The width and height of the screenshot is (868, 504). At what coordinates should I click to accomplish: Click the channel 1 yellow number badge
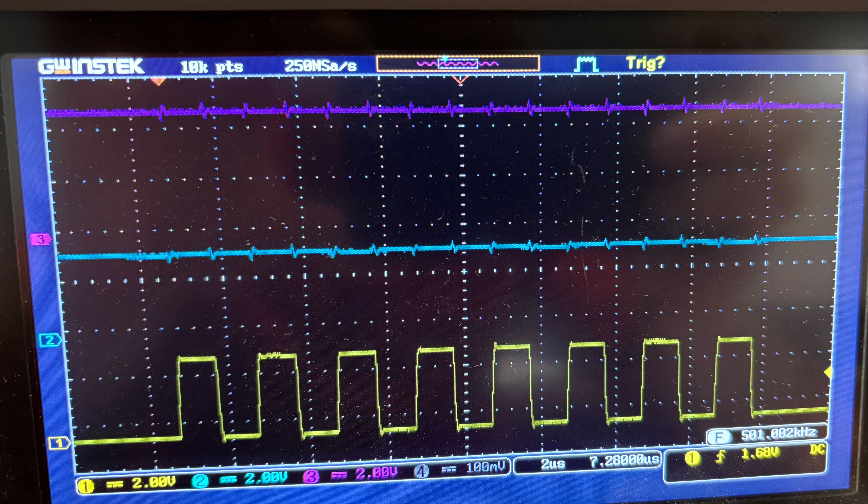pos(86,487)
